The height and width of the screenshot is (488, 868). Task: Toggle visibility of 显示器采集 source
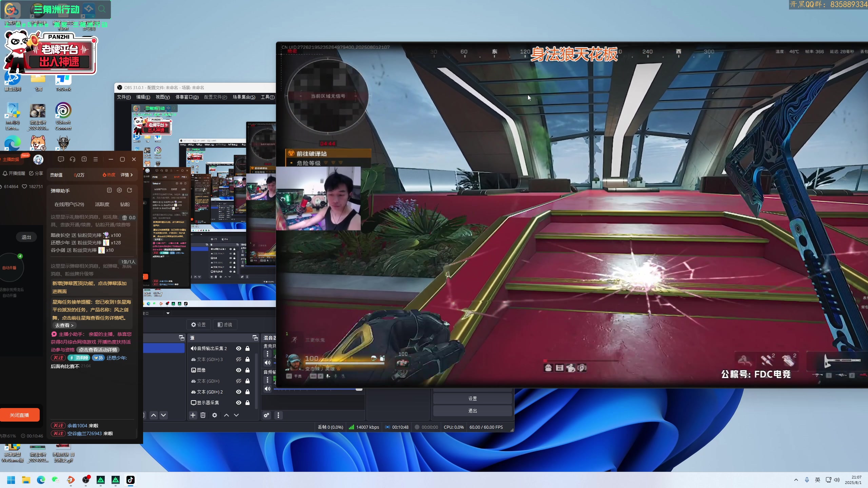point(239,403)
